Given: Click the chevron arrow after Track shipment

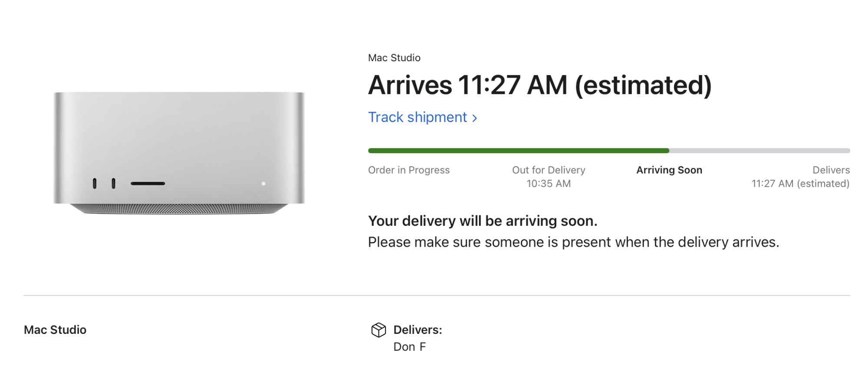Looking at the screenshot, I should pyautogui.click(x=475, y=118).
